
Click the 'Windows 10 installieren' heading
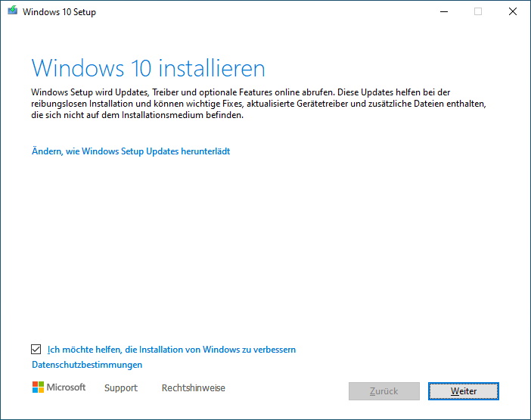point(148,68)
